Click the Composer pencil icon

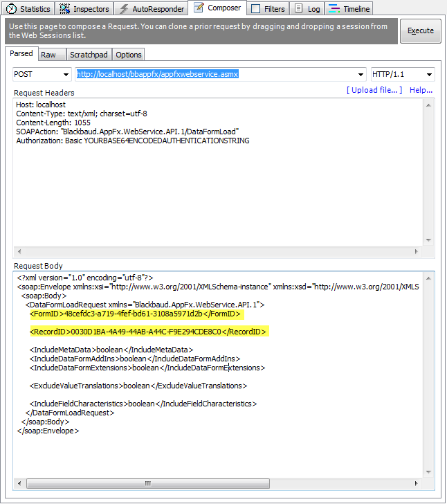coord(199,8)
